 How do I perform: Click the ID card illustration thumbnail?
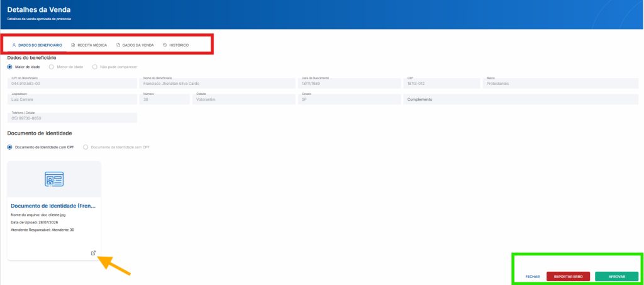pos(54,179)
